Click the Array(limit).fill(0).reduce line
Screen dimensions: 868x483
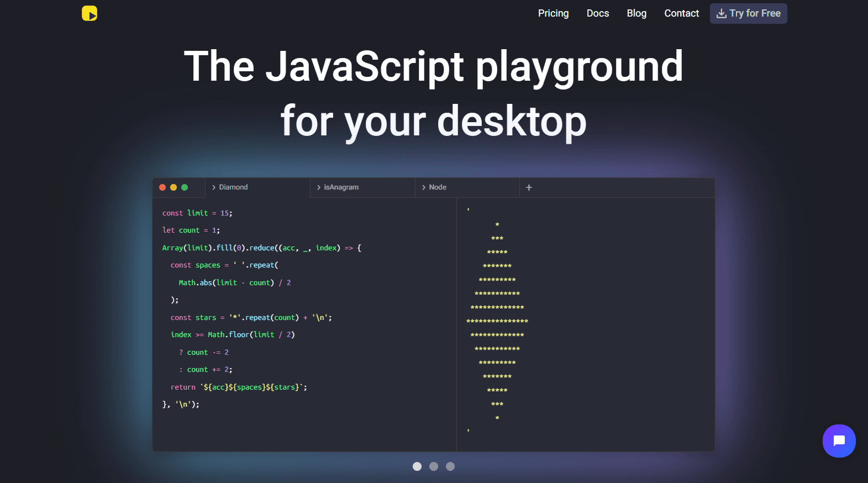coord(262,248)
